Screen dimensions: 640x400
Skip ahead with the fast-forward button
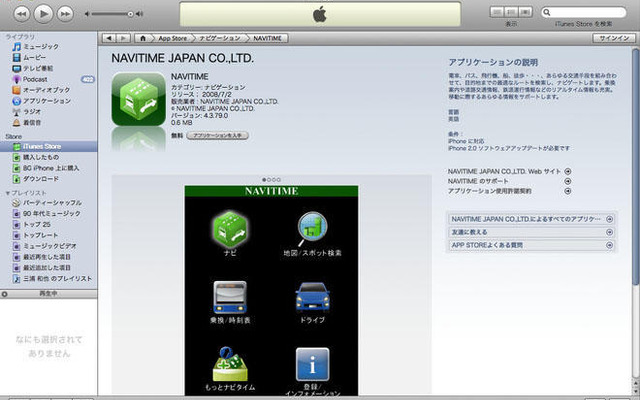click(x=65, y=14)
